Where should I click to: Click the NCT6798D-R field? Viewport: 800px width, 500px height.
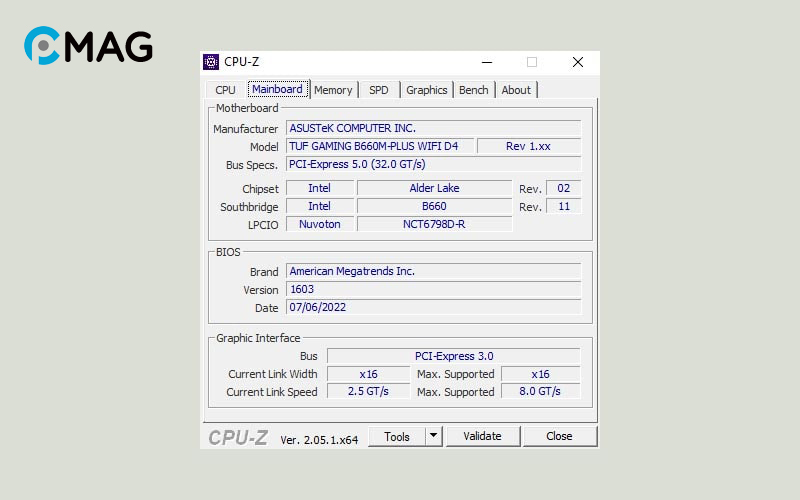point(434,224)
